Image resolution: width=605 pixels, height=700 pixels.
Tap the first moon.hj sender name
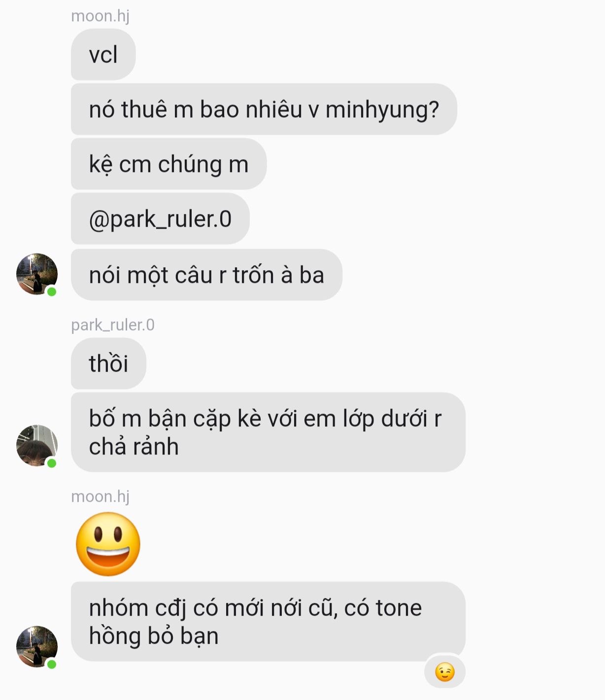click(x=101, y=16)
